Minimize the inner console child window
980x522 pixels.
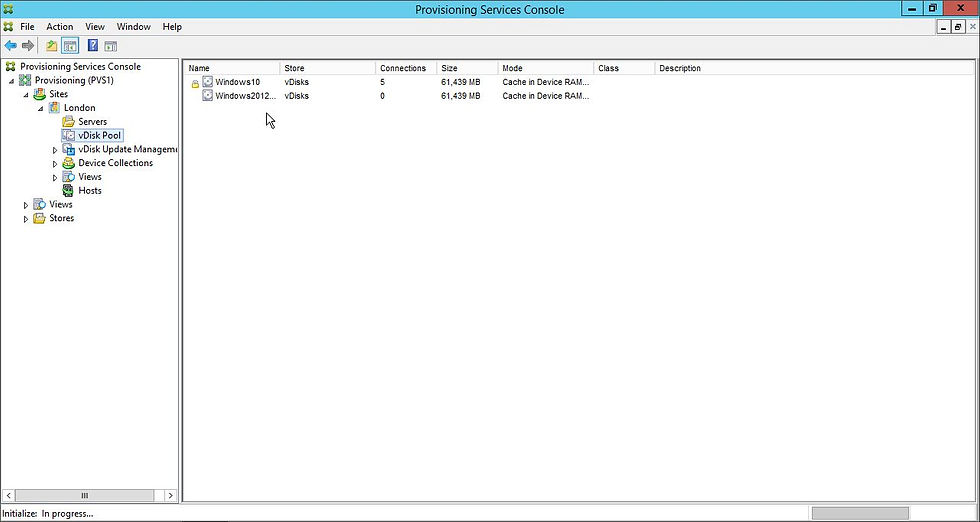coord(944,27)
